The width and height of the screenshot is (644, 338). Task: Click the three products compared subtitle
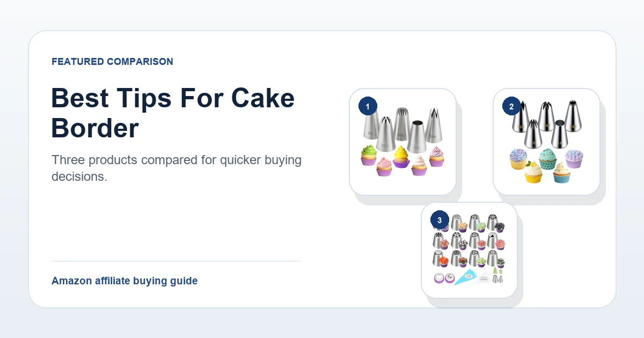177,168
